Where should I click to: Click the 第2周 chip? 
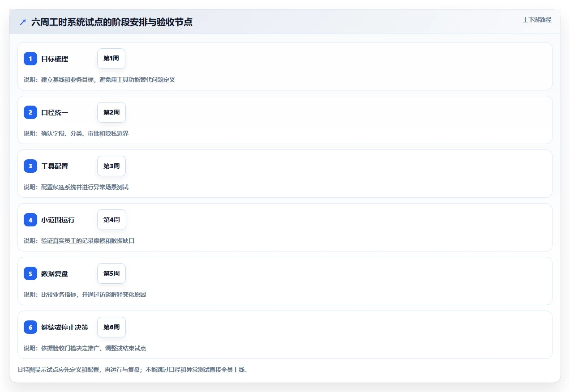click(x=111, y=112)
